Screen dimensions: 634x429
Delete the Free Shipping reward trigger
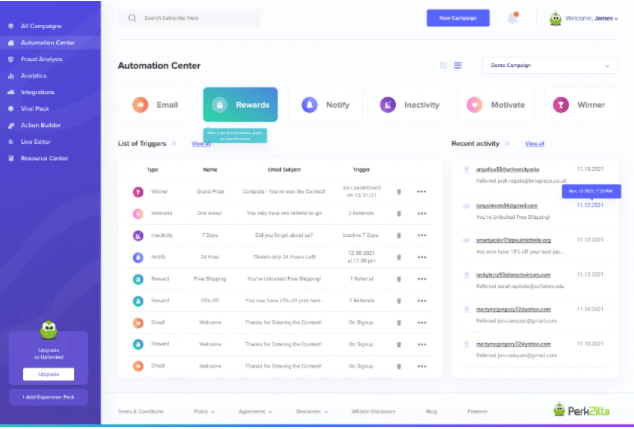pos(399,279)
